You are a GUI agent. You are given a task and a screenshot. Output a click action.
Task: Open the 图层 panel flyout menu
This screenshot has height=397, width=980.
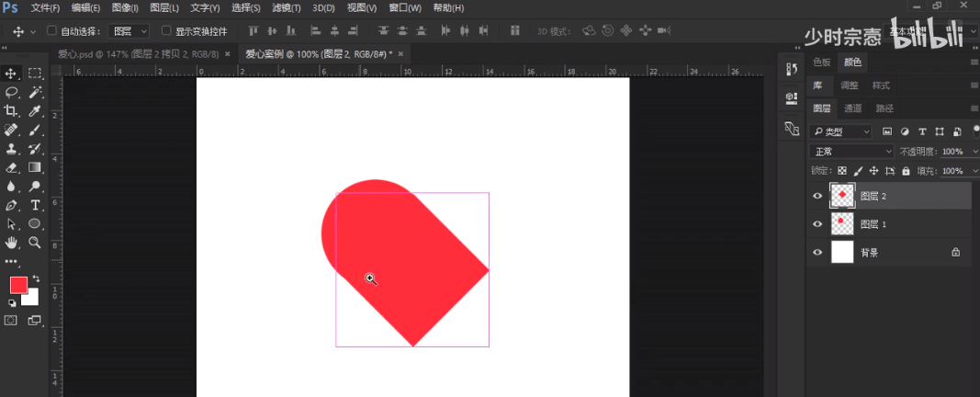pyautogui.click(x=974, y=108)
